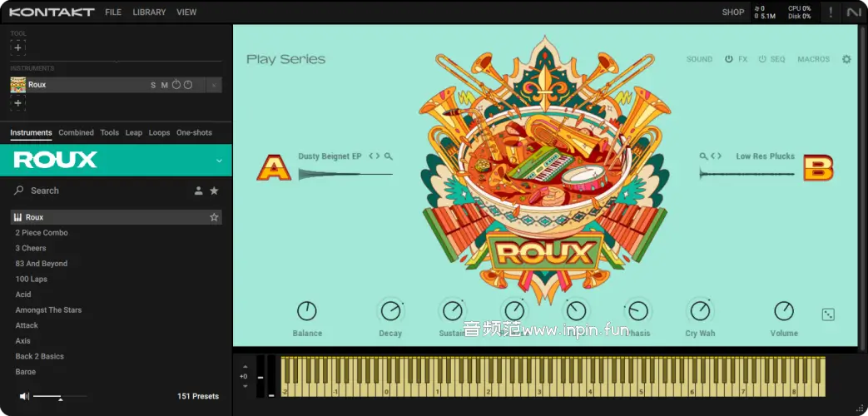Select the Amongst The Stars preset

pyautogui.click(x=48, y=310)
